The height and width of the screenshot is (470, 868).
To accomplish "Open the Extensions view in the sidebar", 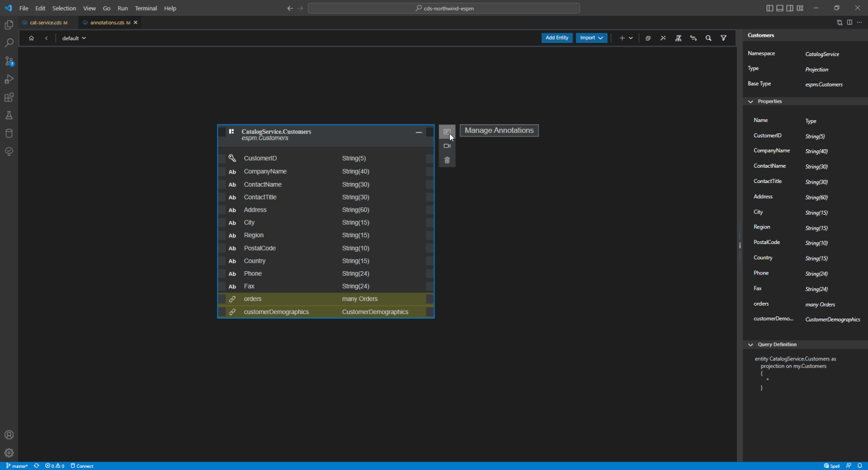I will [x=9, y=97].
